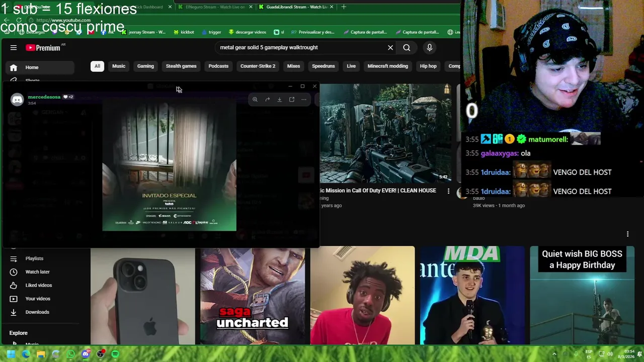Select the Podcasts filter chip

[x=218, y=66]
